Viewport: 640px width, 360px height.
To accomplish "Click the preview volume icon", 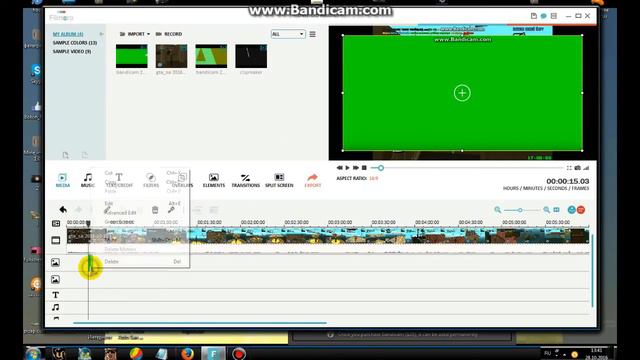I will coord(586,168).
